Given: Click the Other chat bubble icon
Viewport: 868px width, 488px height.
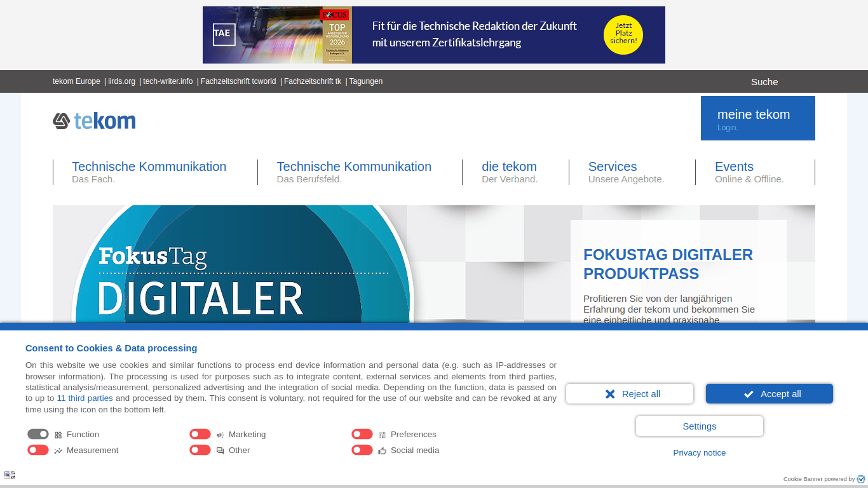Looking at the screenshot, I should (x=220, y=451).
